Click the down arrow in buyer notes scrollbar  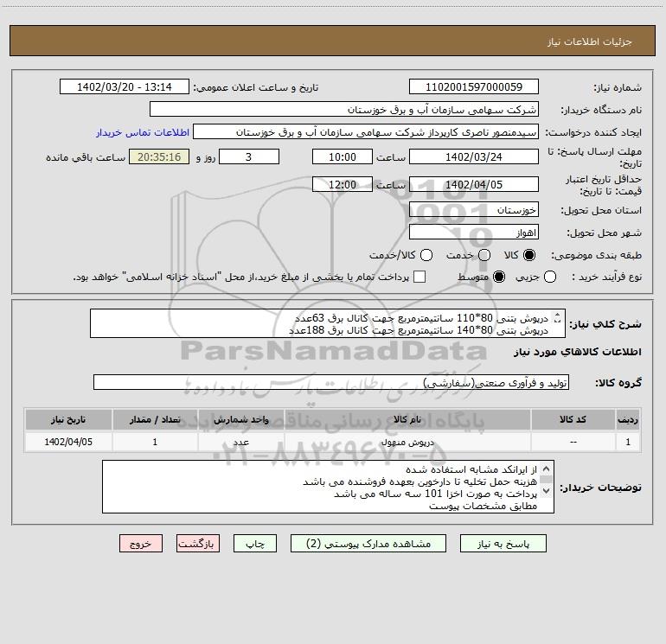547,491
